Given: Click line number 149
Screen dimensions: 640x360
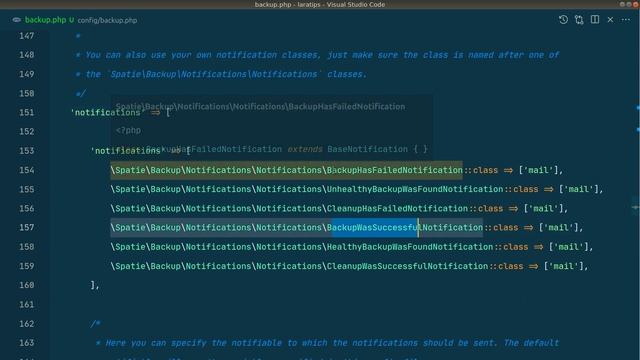Looking at the screenshot, I should coord(27,74).
